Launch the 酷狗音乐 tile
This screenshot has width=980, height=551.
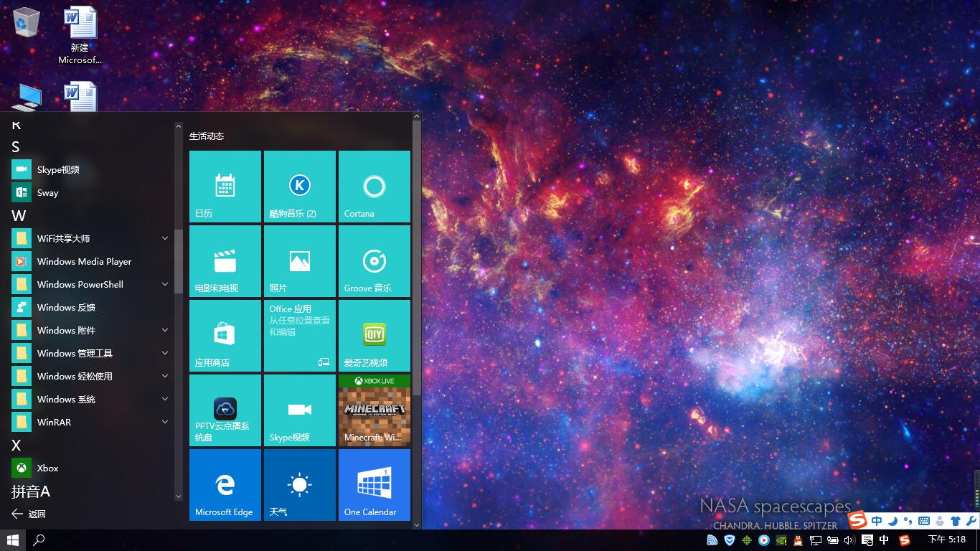[x=300, y=187]
